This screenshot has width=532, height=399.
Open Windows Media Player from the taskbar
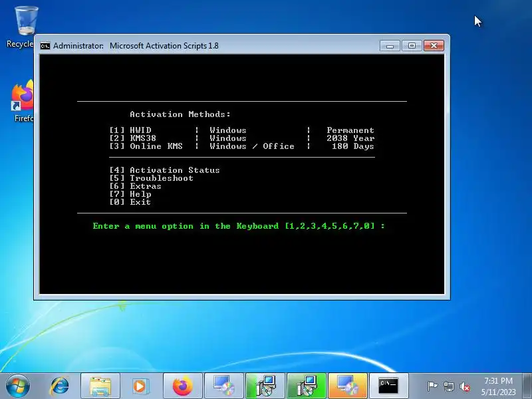141,386
